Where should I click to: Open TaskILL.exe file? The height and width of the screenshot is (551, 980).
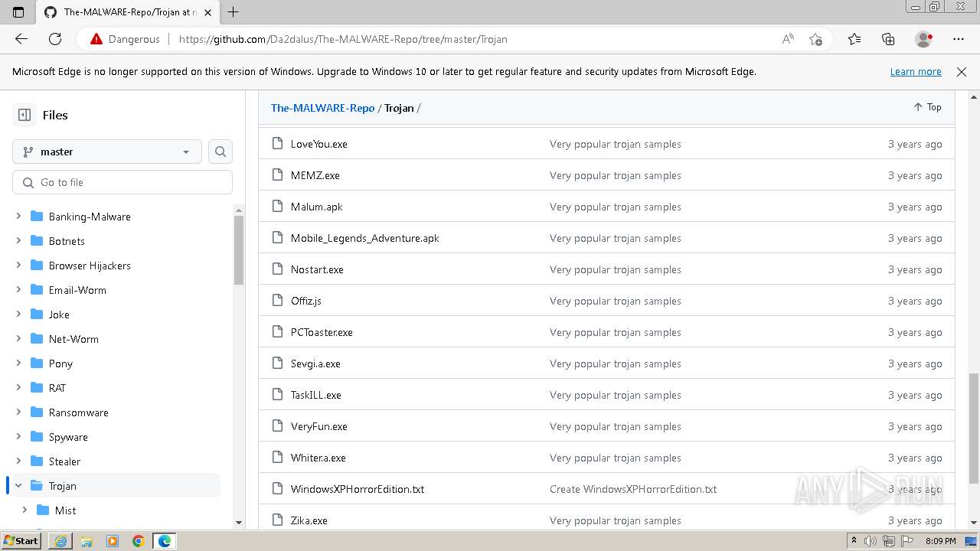pos(315,395)
